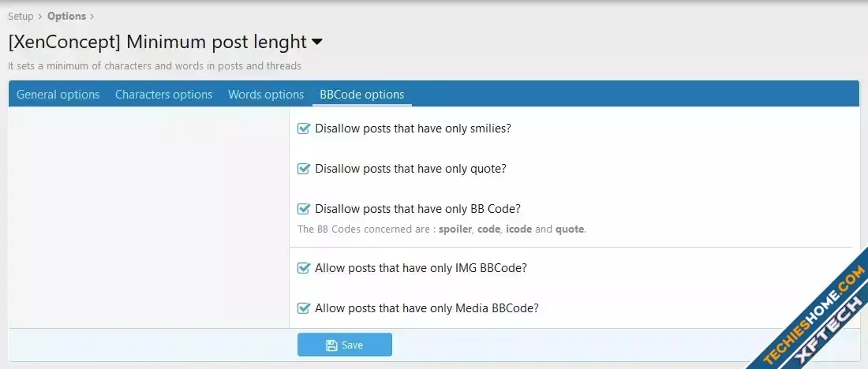Open the Characters options tab
This screenshot has width=868, height=369.
coord(163,95)
